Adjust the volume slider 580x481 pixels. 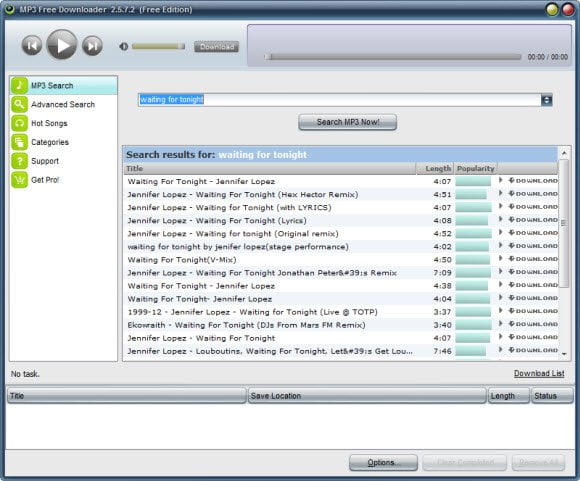[x=158, y=46]
